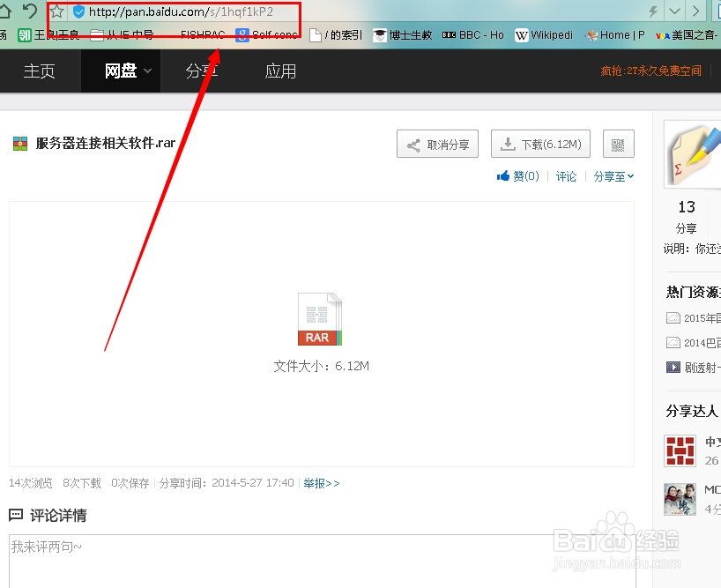The image size is (721, 588).
Task: Click the 下载(6.12M) download button
Action: (x=540, y=144)
